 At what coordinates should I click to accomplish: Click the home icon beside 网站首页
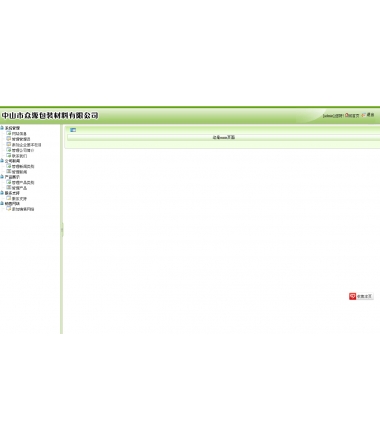[347, 115]
